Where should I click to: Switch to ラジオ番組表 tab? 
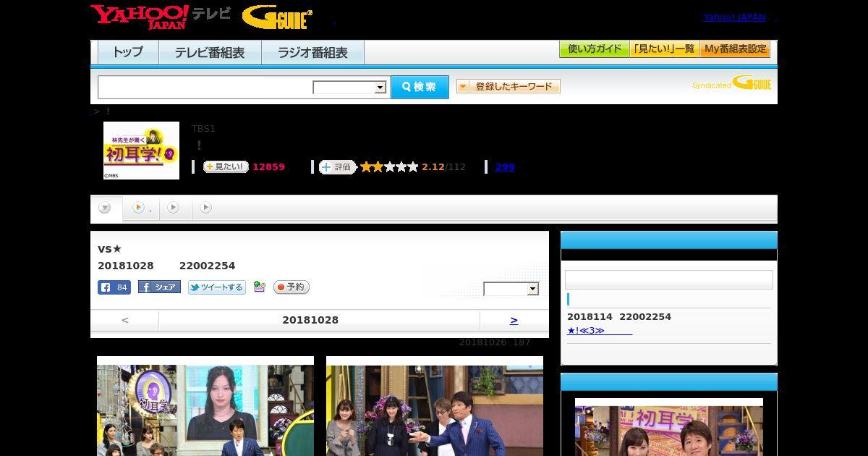312,52
